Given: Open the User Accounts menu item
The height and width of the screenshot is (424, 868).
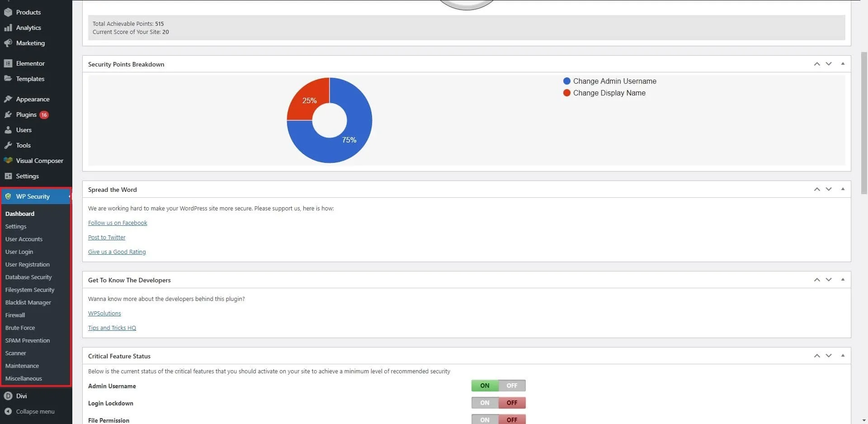Looking at the screenshot, I should tap(24, 239).
